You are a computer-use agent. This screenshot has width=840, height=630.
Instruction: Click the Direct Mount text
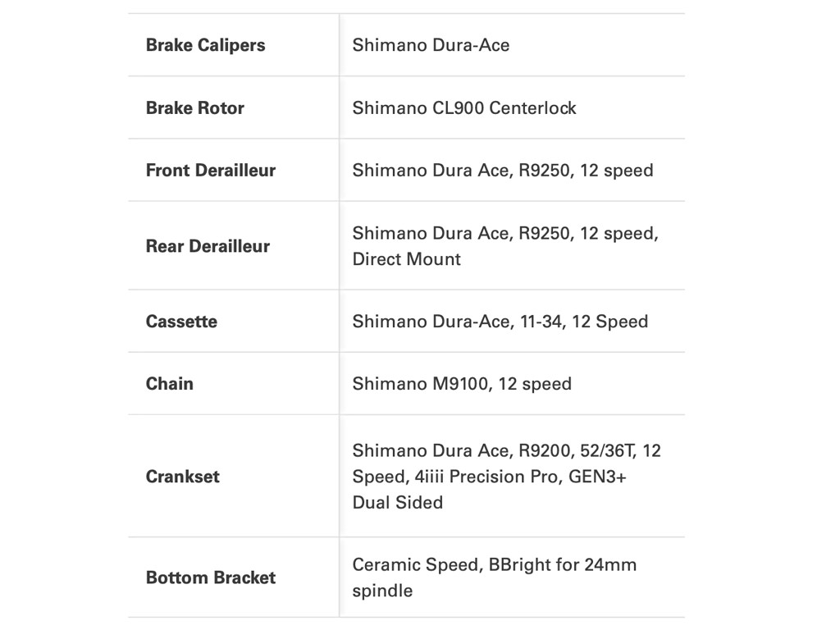406,259
